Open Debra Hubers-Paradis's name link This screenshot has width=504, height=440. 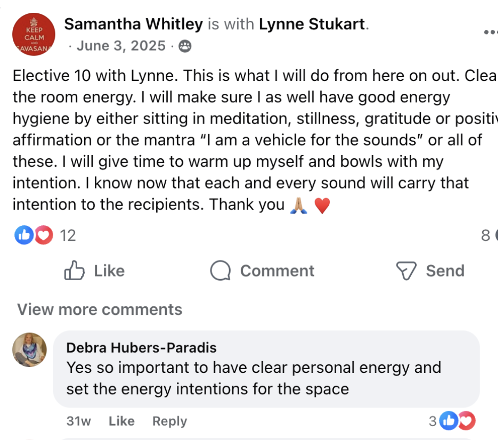point(141,348)
